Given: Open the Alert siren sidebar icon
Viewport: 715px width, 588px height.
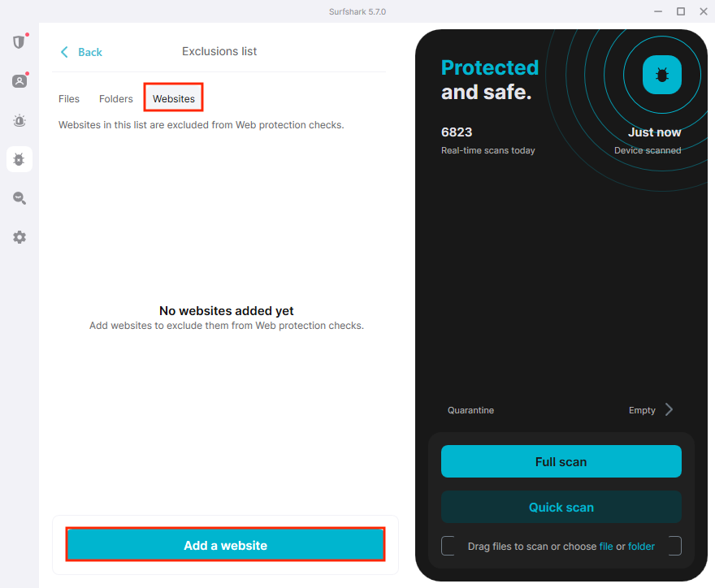Looking at the screenshot, I should coord(19,121).
